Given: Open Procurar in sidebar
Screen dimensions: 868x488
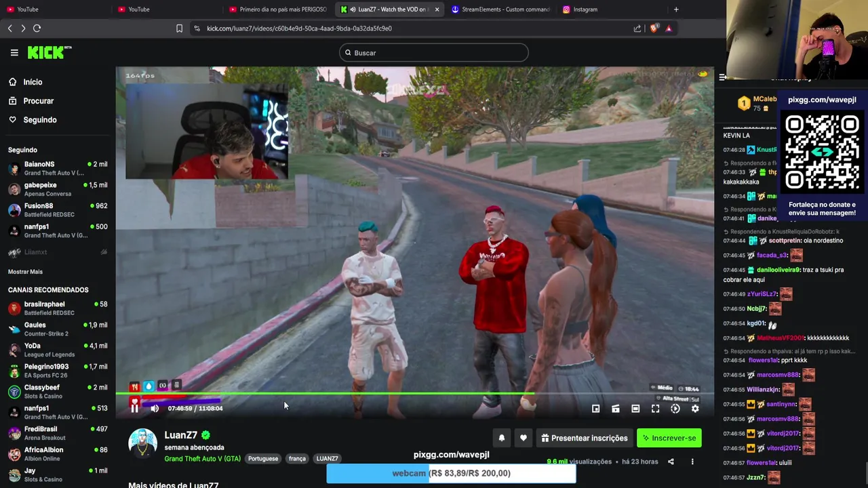Looking at the screenshot, I should 31,101.
